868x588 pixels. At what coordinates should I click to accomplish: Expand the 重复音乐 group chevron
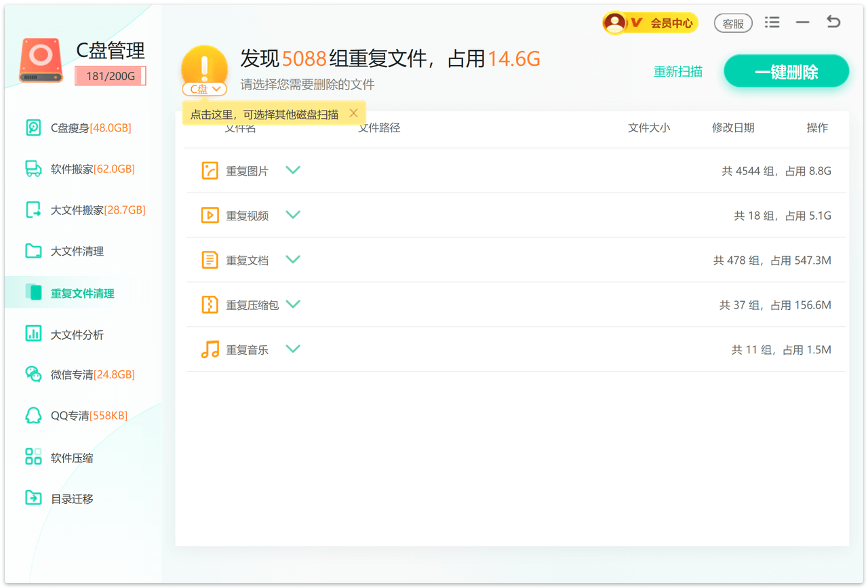(x=293, y=349)
